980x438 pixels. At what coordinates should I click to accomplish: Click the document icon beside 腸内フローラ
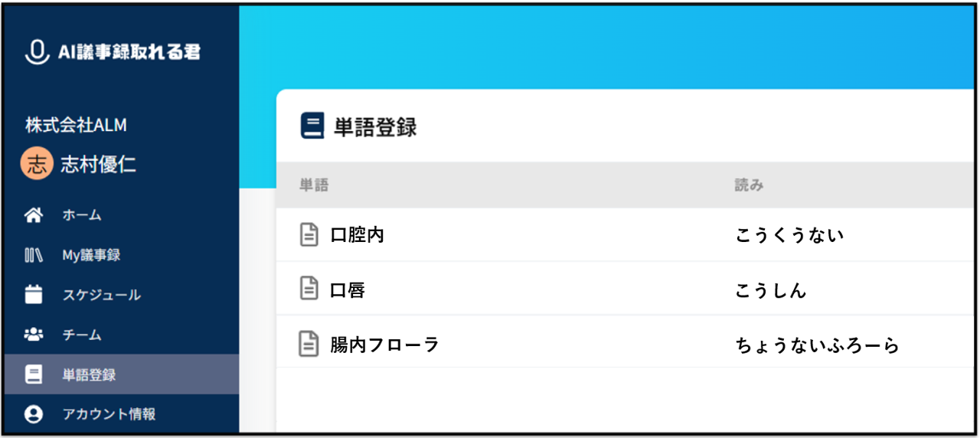point(309,345)
